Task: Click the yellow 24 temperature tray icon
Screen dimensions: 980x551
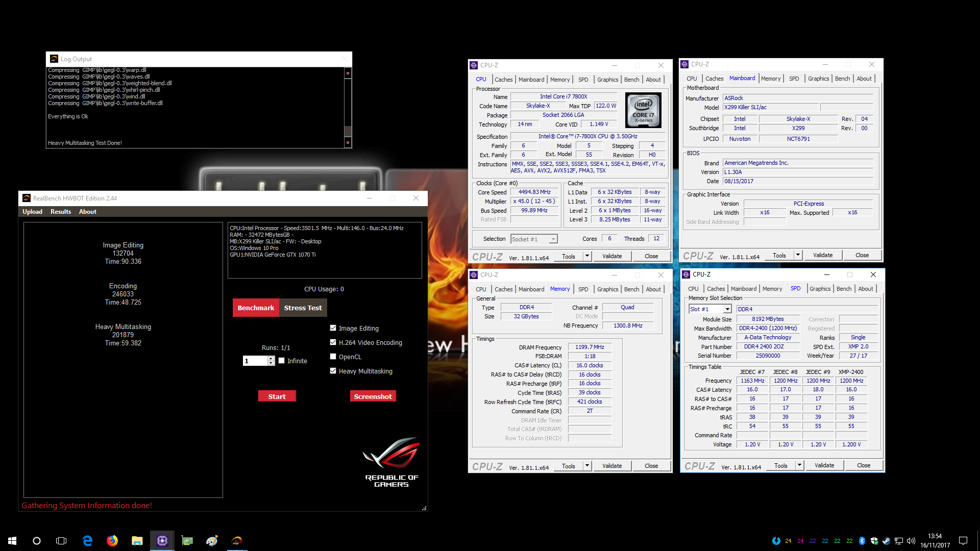Action: click(788, 541)
